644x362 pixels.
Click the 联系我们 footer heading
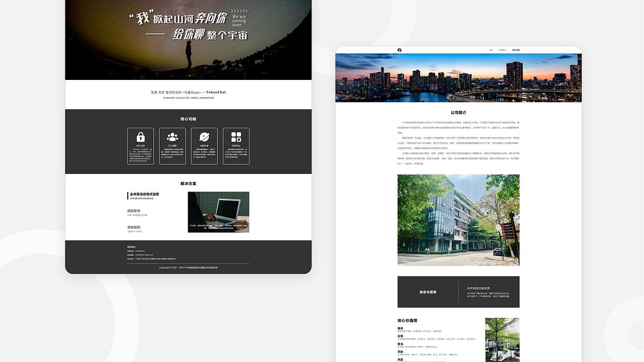pos(131,247)
